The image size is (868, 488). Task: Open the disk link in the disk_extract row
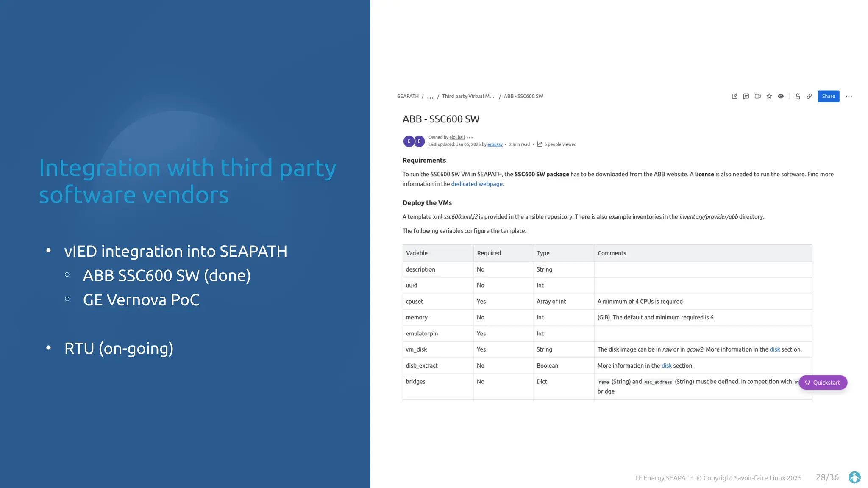(x=667, y=366)
